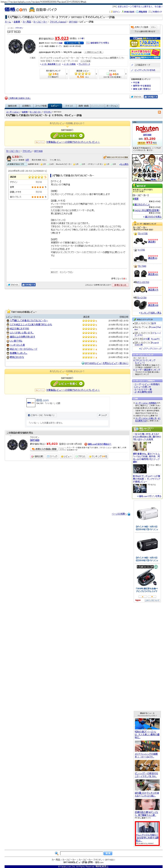Open the RSS feed icon
The height and width of the screenshot is (868, 167).
tap(159, 112)
